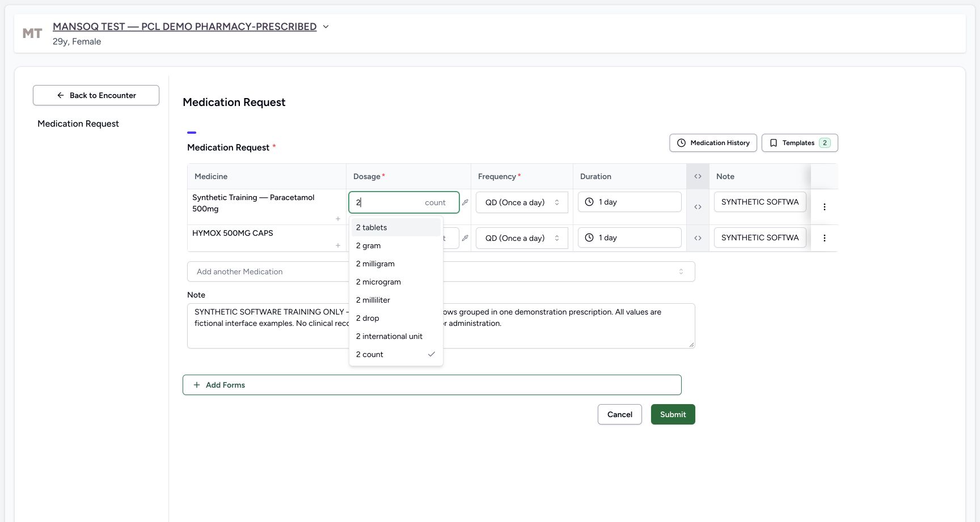Open Frequency dropdown for HYMOX row

522,238
